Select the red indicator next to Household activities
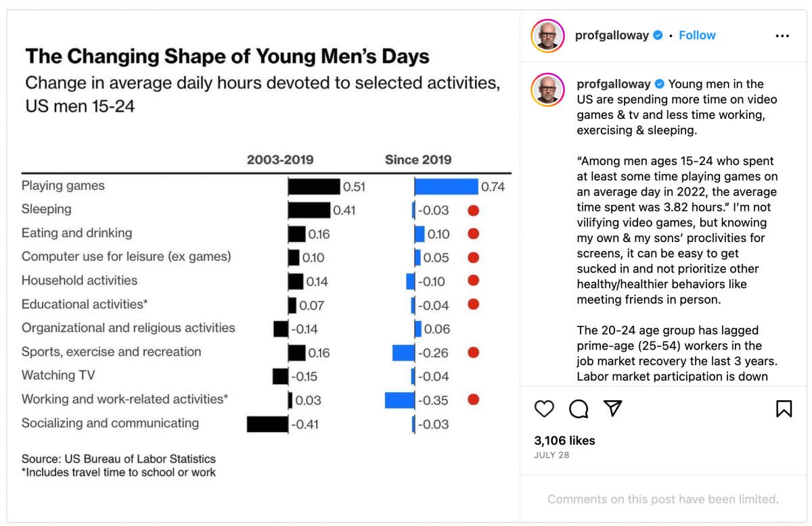Viewport: 812px width, 526px height. pos(474,281)
